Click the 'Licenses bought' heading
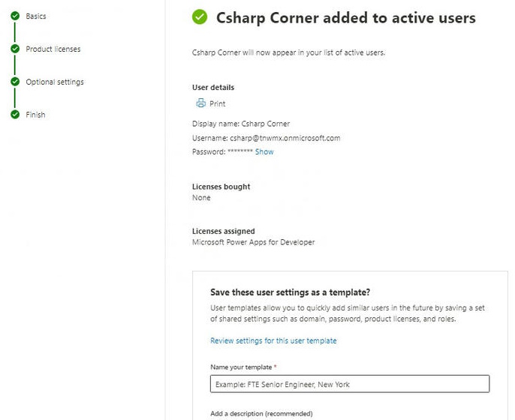This screenshot has height=420, width=515. pyautogui.click(x=221, y=186)
